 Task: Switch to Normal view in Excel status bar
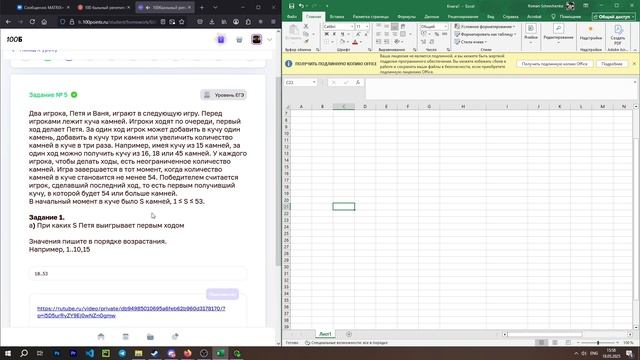pyautogui.click(x=542, y=342)
